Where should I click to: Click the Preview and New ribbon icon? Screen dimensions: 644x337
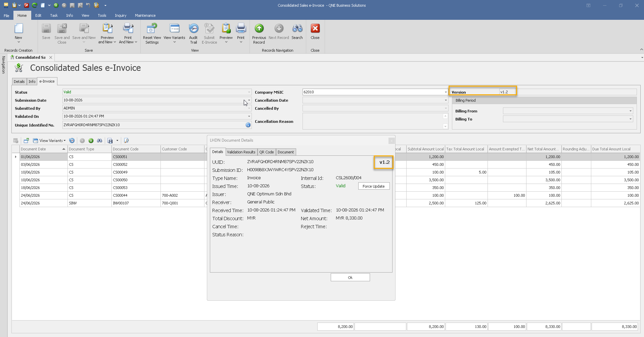pyautogui.click(x=107, y=29)
